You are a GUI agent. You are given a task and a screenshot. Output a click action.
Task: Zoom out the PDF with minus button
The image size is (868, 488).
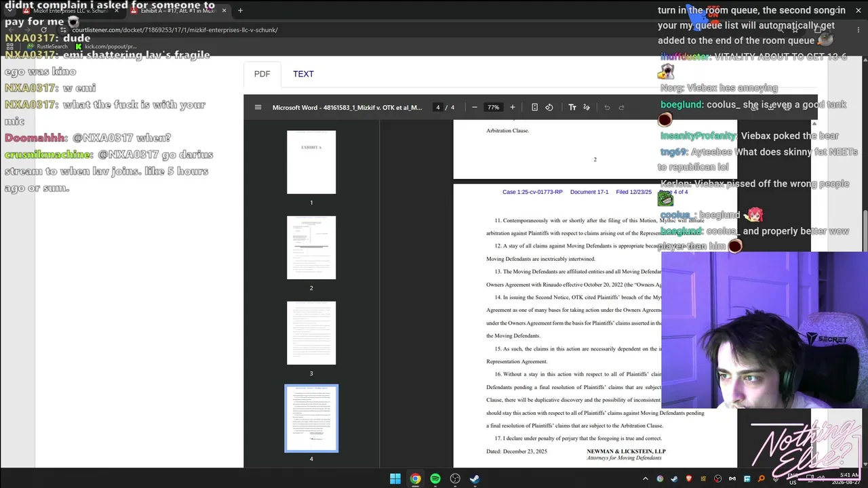coord(474,107)
